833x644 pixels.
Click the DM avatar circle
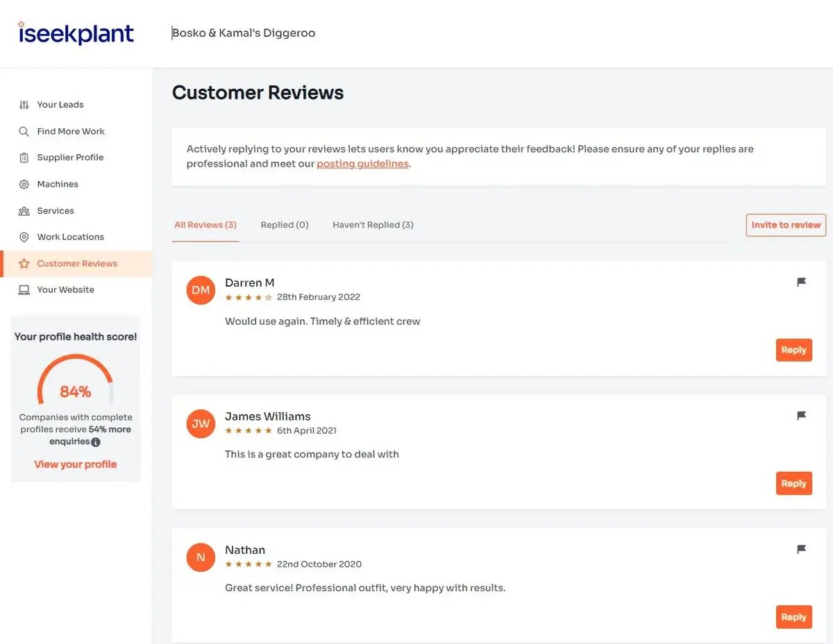pos(201,290)
